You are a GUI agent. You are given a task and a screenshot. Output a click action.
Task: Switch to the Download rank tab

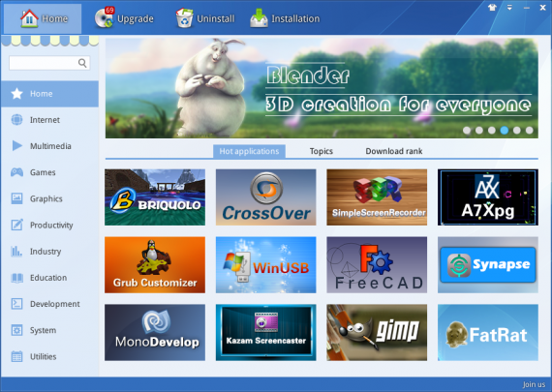[393, 151]
